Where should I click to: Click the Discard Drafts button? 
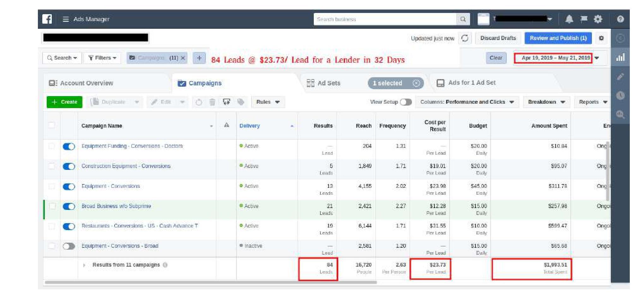pos(498,38)
